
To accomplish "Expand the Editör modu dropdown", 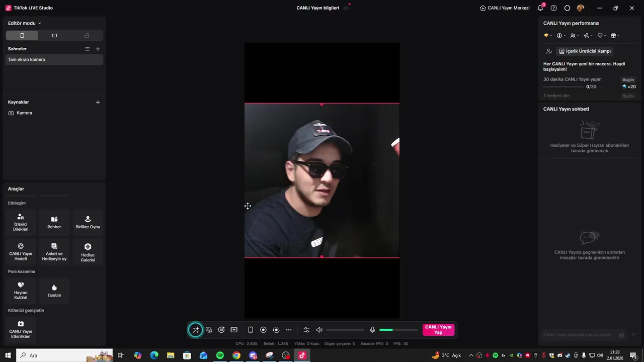I will tap(25, 23).
